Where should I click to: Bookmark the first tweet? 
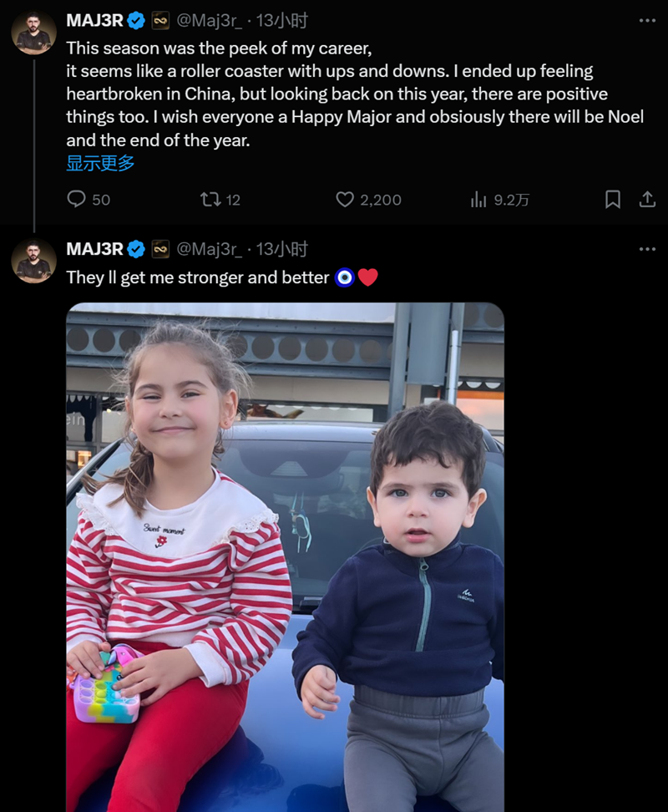[612, 199]
